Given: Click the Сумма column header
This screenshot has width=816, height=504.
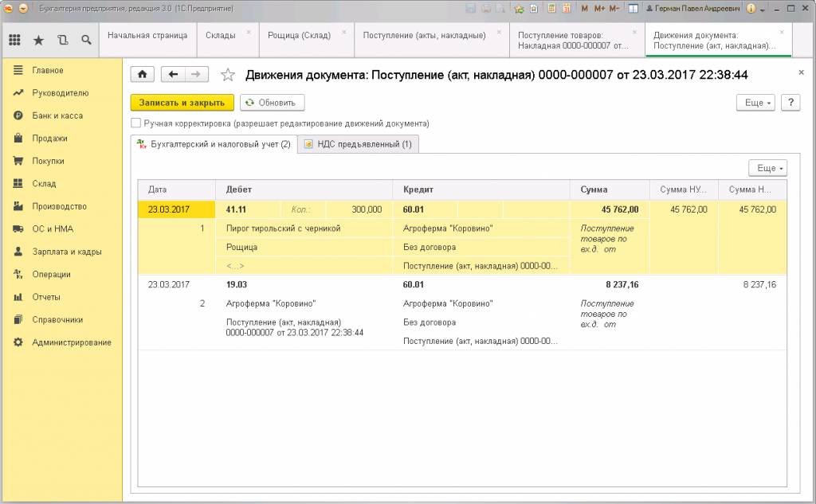Looking at the screenshot, I should [x=610, y=189].
